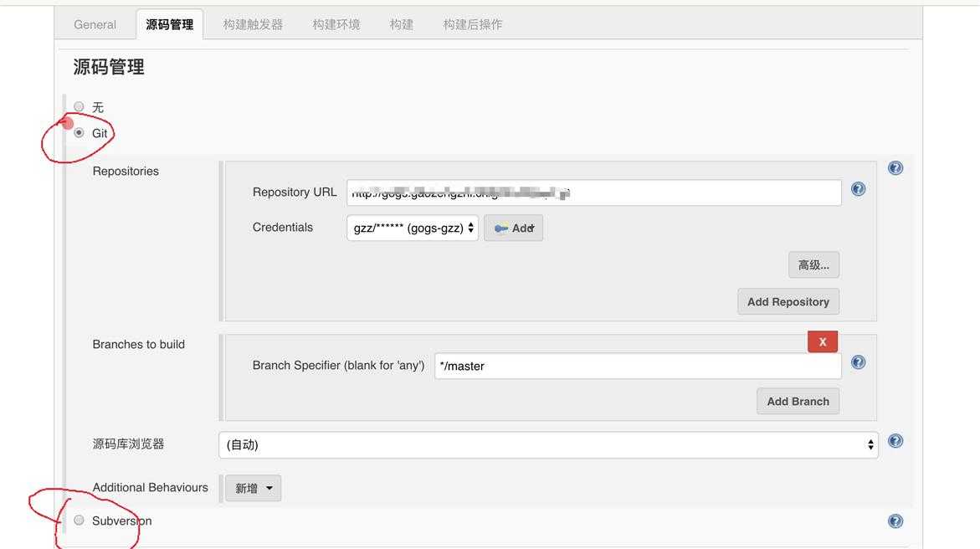Go to the 构建 tab

click(401, 24)
